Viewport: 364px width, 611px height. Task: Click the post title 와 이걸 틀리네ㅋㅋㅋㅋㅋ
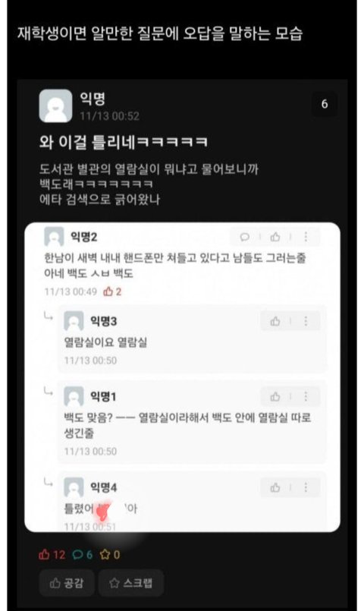[x=124, y=142]
